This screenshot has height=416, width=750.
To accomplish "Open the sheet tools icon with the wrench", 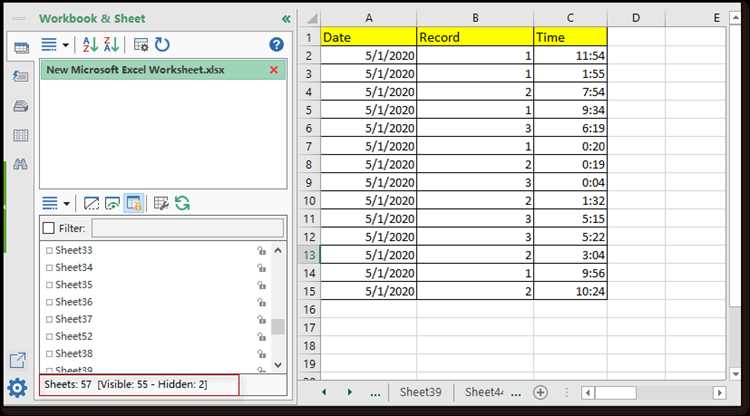I will [x=161, y=203].
